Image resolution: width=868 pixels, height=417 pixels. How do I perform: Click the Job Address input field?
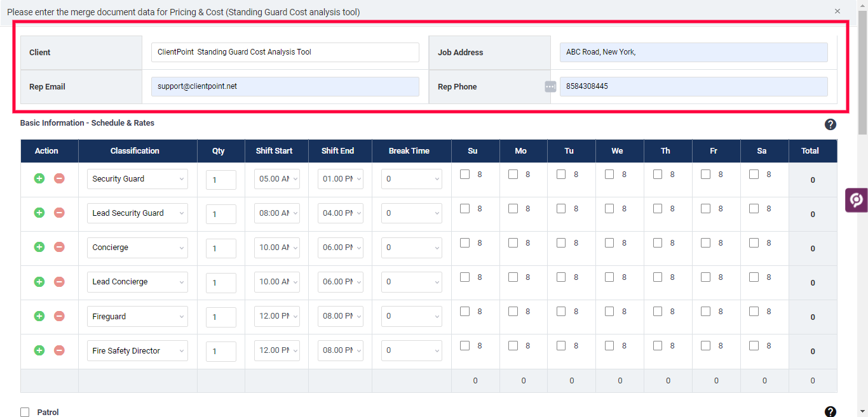point(693,52)
